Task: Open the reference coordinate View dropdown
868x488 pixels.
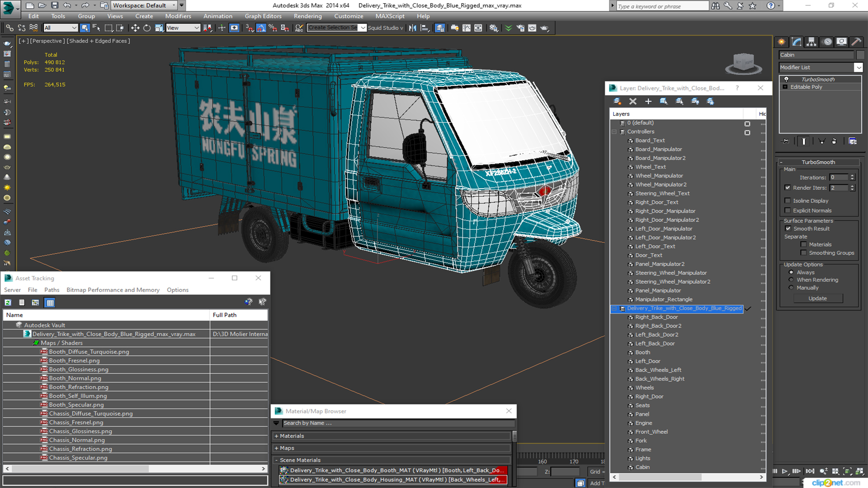Action: 183,28
